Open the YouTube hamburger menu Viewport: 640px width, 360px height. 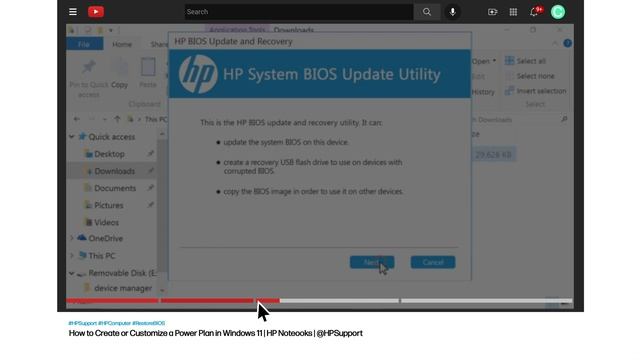(73, 12)
